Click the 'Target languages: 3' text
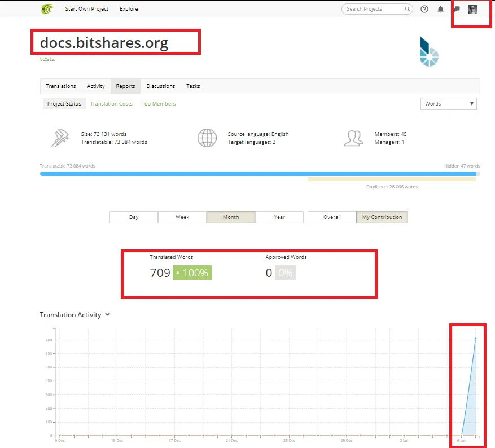Image resolution: width=495 pixels, height=448 pixels. [252, 142]
